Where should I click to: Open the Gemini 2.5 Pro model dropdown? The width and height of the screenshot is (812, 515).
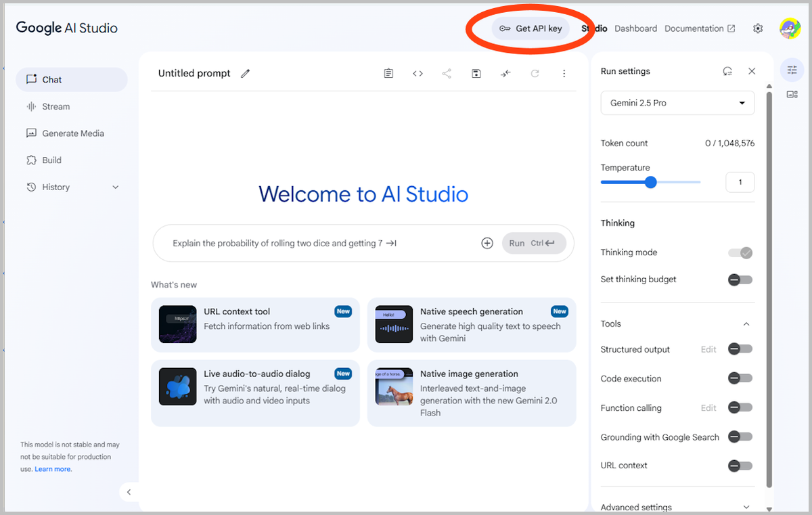pyautogui.click(x=677, y=103)
